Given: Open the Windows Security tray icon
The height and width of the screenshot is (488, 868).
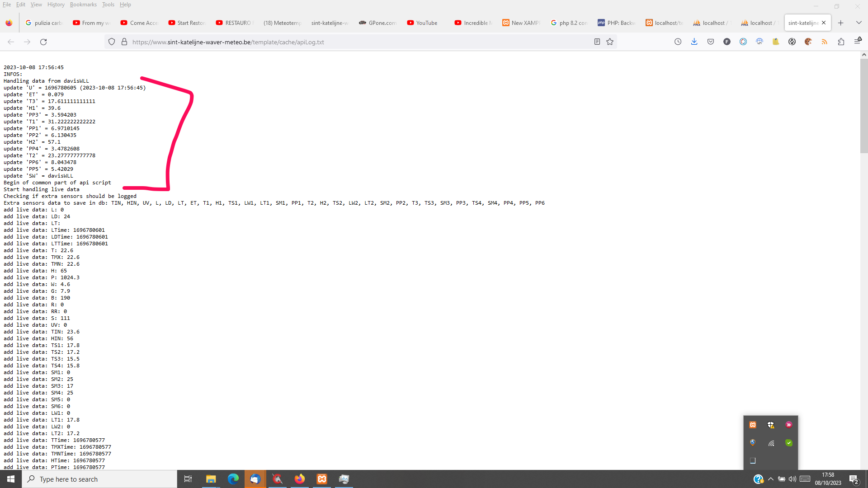Looking at the screenshot, I should pos(771,425).
